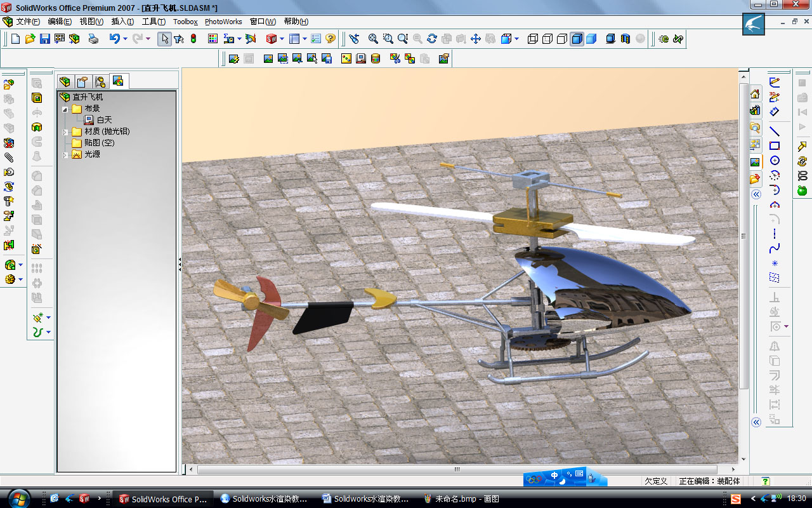Open the 文件(F) menu
Viewport: 812px width, 508px height.
pyautogui.click(x=28, y=22)
